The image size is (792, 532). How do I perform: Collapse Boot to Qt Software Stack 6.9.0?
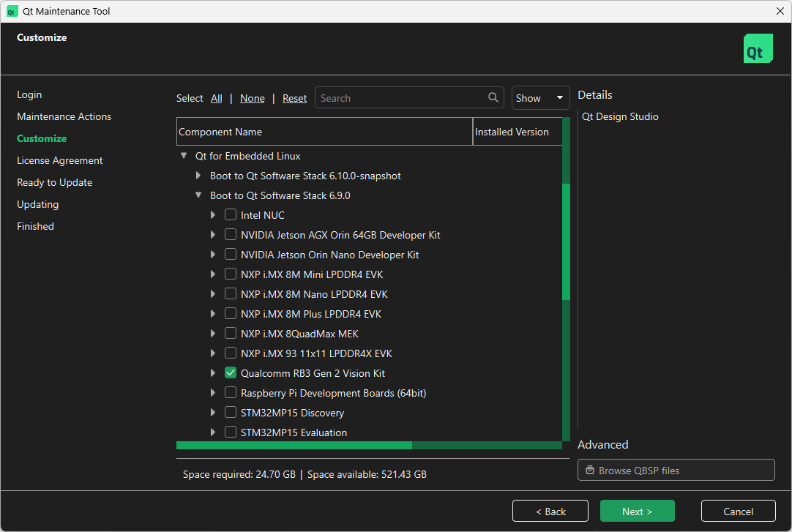click(x=198, y=195)
